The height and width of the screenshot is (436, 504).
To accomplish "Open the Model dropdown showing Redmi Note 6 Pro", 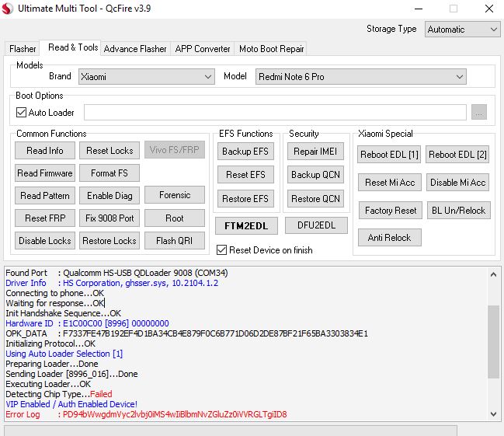I will (360, 77).
